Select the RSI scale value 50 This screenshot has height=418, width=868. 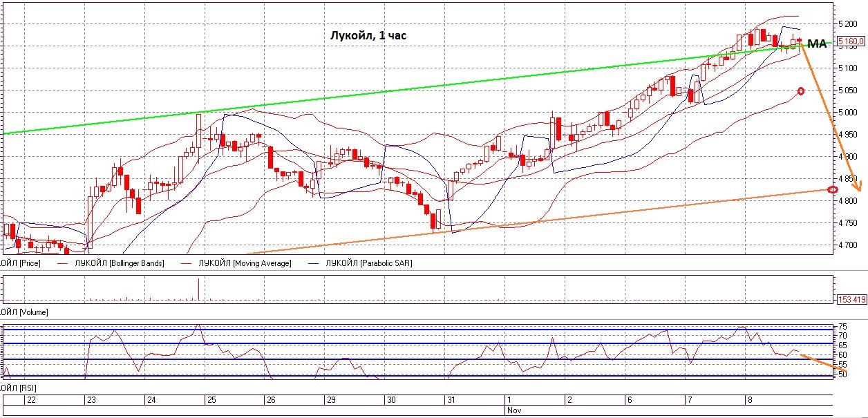[842, 374]
